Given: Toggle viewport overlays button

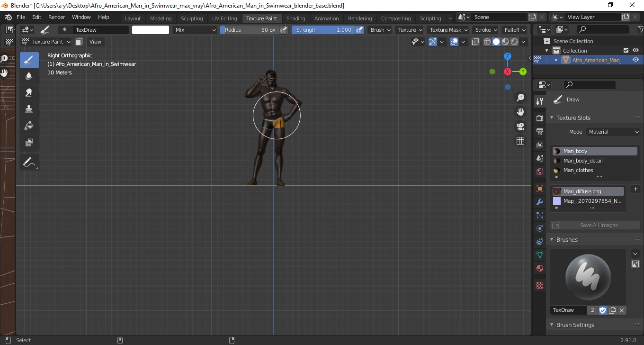Looking at the screenshot, I should [x=454, y=42].
